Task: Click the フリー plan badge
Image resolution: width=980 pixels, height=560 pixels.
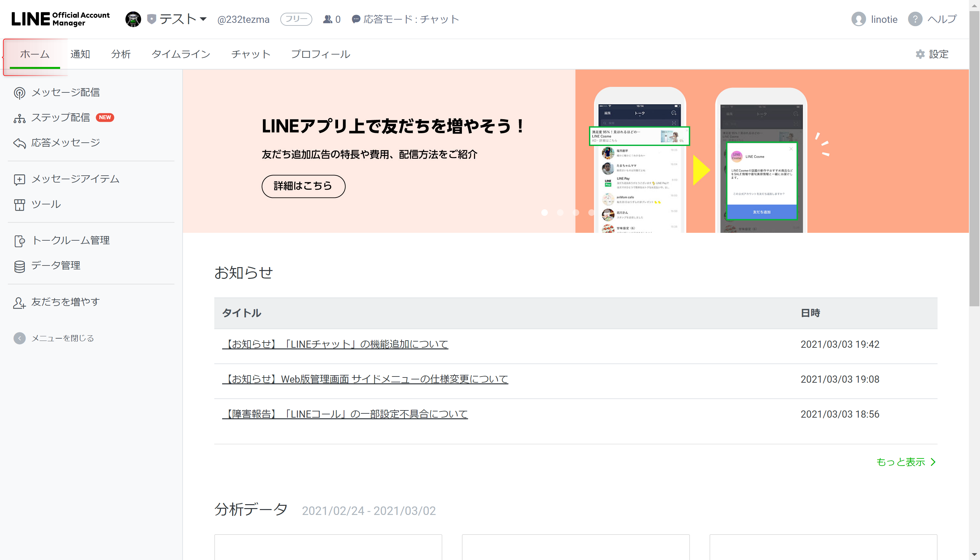Action: click(x=296, y=19)
